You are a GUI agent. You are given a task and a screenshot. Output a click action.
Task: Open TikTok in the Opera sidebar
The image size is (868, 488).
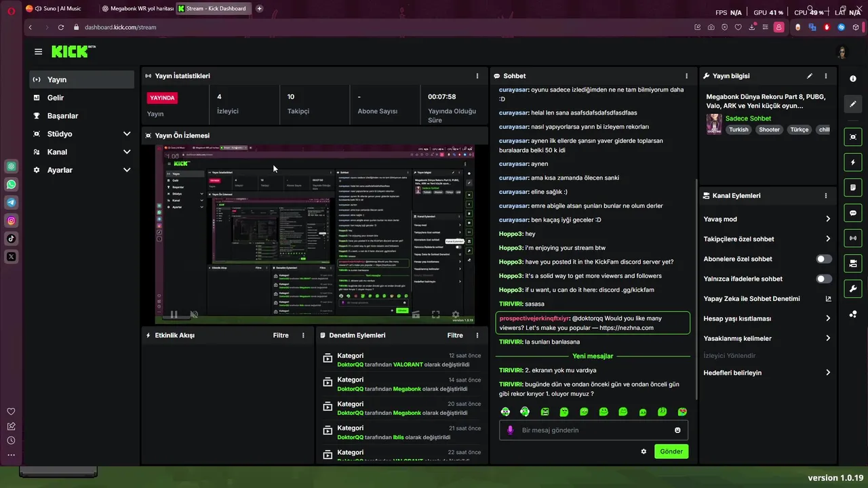point(12,239)
